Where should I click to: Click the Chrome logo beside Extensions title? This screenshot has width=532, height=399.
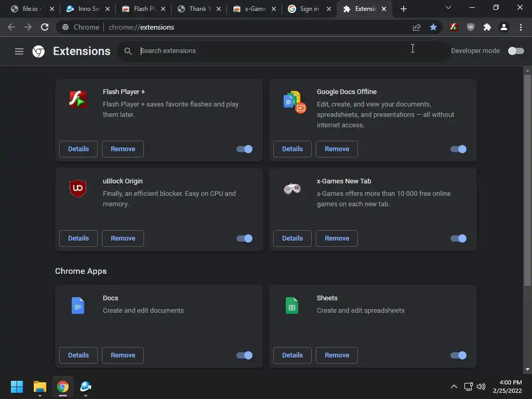(x=38, y=51)
